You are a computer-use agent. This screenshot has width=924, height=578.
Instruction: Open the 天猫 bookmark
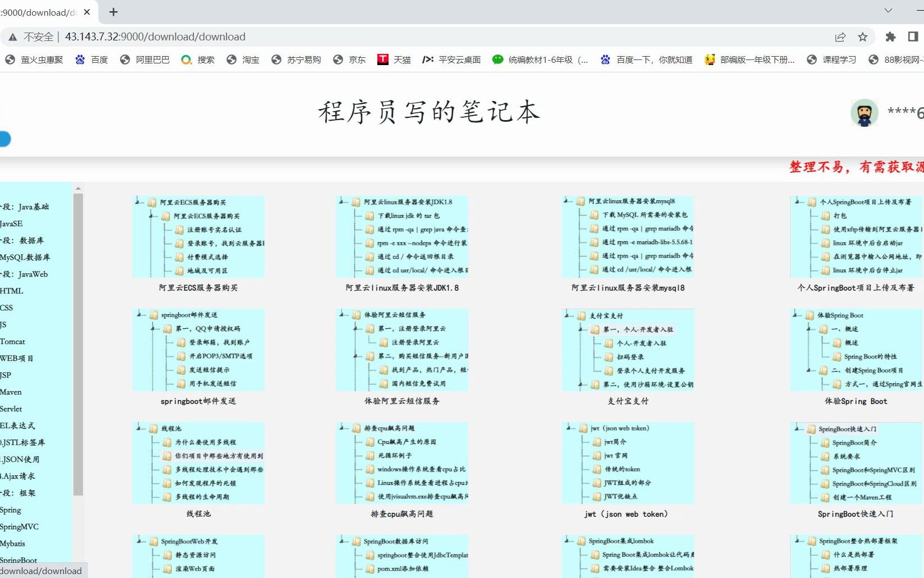394,59
